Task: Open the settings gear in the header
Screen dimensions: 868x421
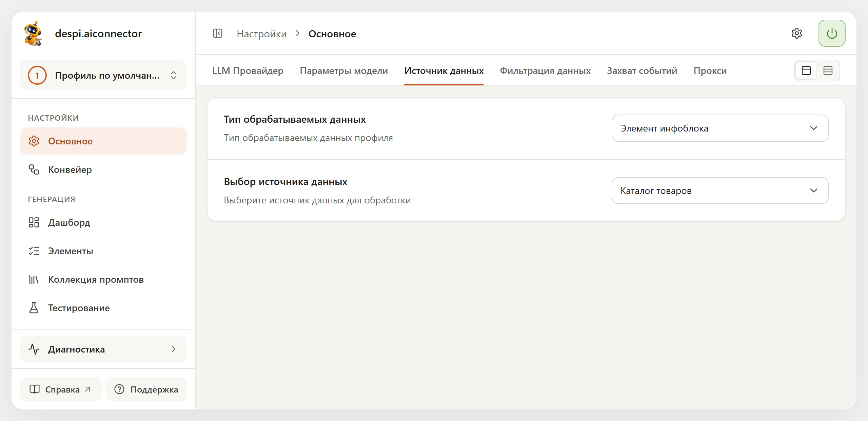Action: pos(797,34)
